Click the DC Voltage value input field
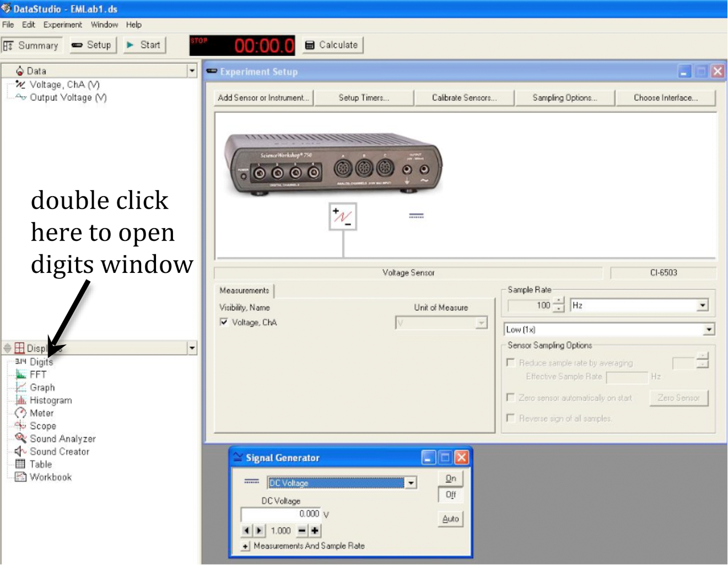Viewport: 728px width, 565px height. 281,514
